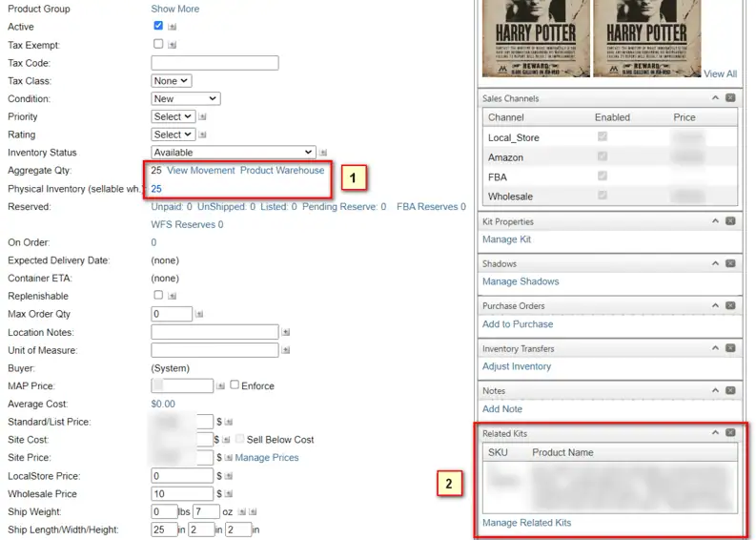This screenshot has height=540, width=756.
Task: Close the Inventory Transfers panel
Action: 730,348
